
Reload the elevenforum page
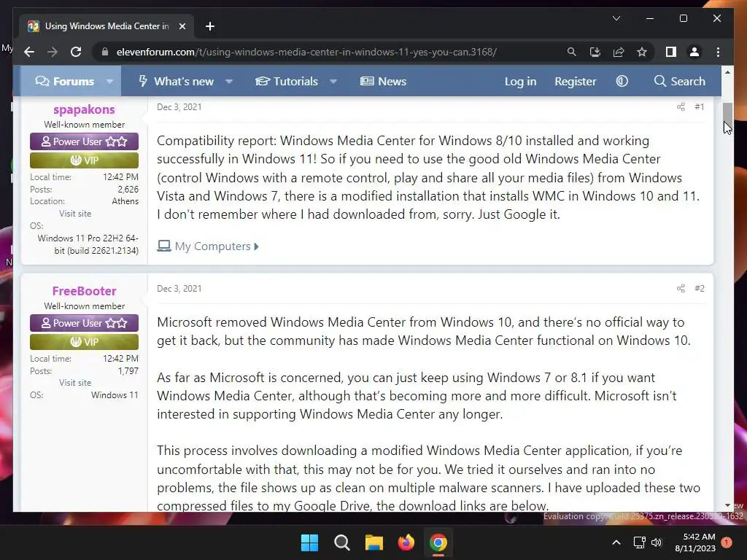[x=76, y=52]
